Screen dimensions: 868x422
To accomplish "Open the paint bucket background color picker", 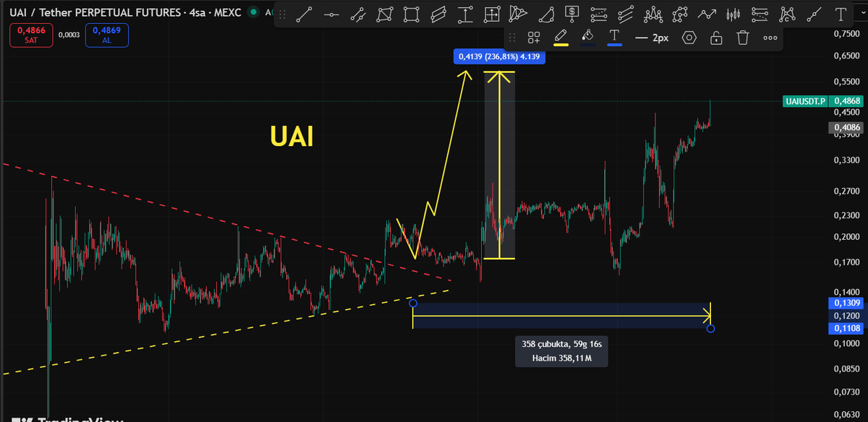I will coord(587,37).
